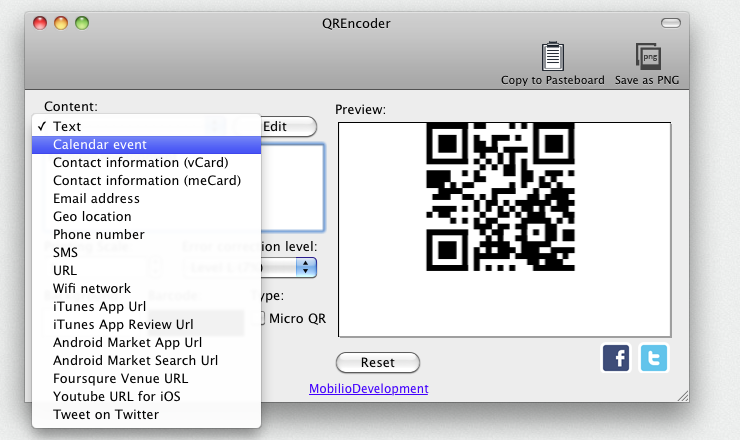This screenshot has height=440, width=740.
Task: Click the Save as PNG icon
Action: pyautogui.click(x=648, y=56)
